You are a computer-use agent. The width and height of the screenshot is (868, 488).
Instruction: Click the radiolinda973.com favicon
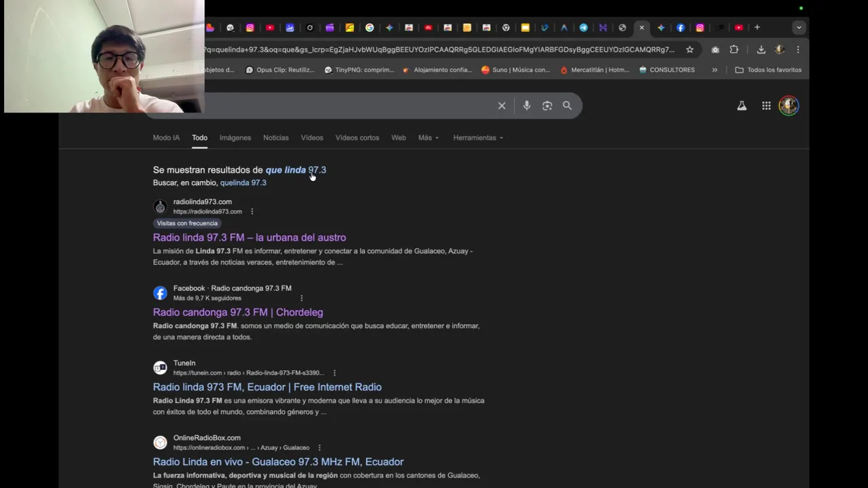click(160, 207)
